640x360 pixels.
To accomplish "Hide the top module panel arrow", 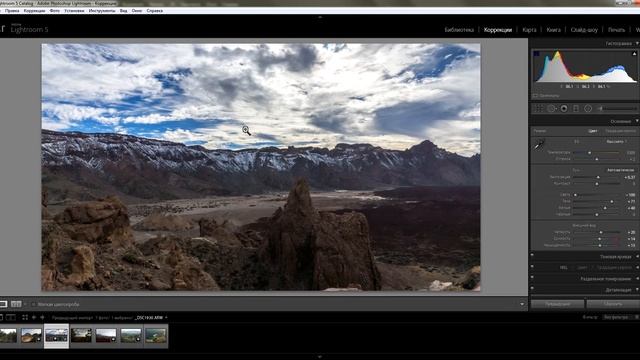I will click(320, 17).
